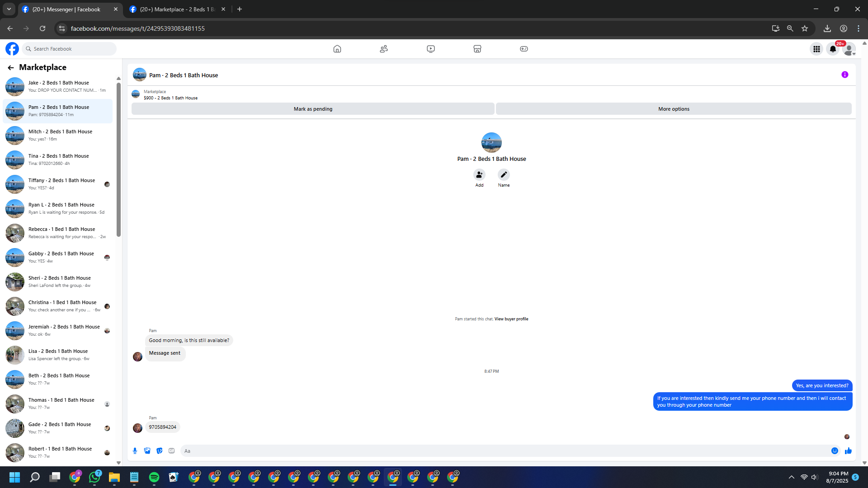
Task: Open View buyer profile link
Action: pos(511,319)
